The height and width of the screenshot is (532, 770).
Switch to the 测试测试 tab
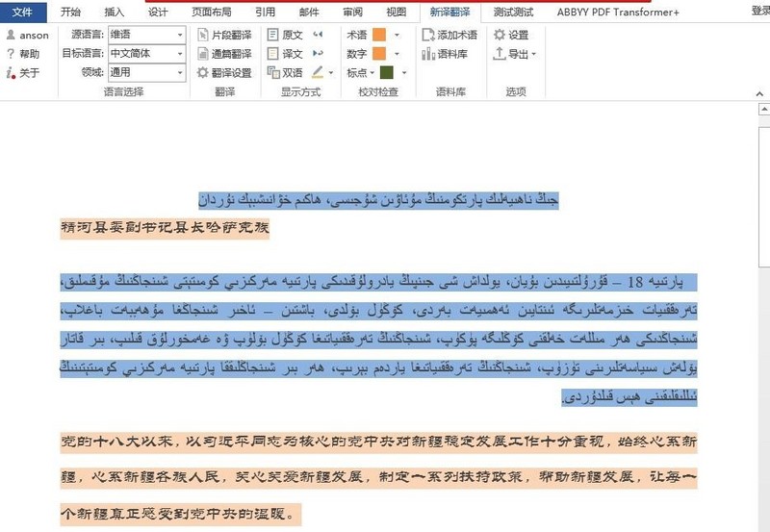pyautogui.click(x=513, y=12)
